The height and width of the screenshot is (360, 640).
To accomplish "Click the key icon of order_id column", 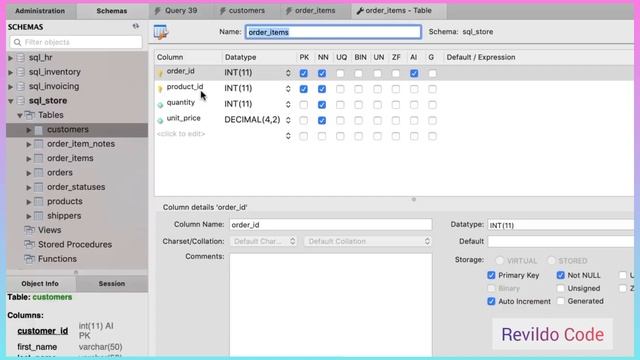I will [x=160, y=73].
